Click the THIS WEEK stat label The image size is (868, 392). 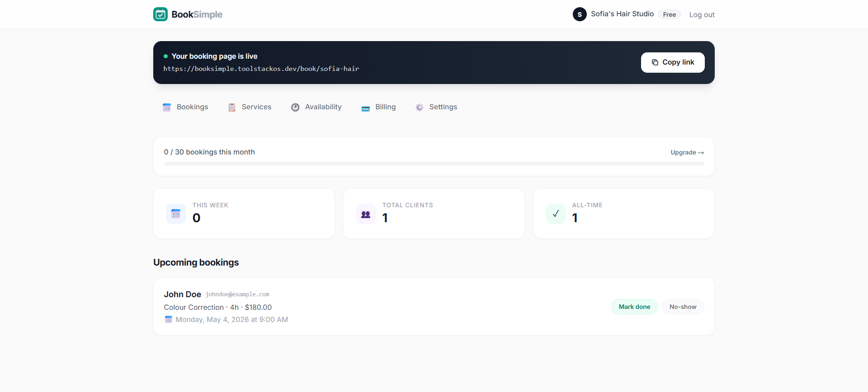coord(210,205)
